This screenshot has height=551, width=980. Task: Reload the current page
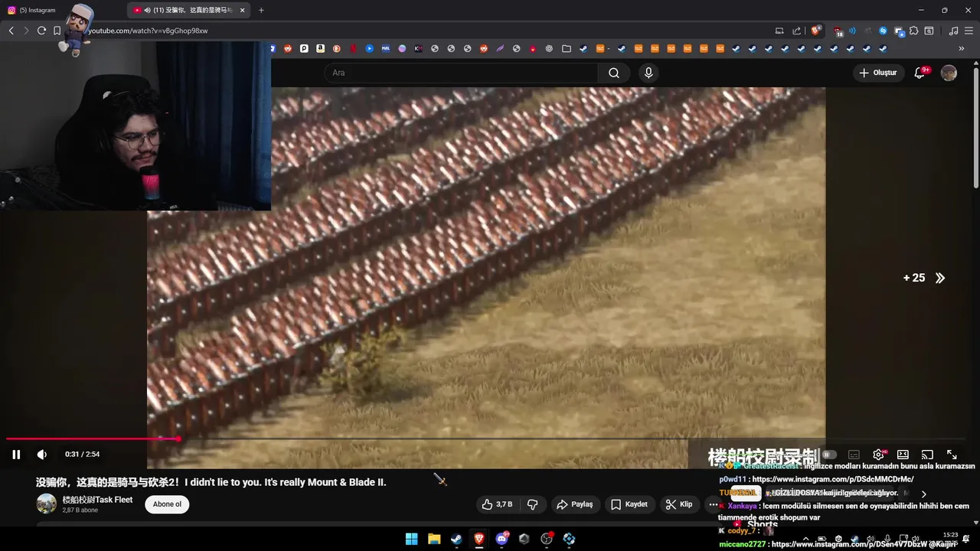41,31
